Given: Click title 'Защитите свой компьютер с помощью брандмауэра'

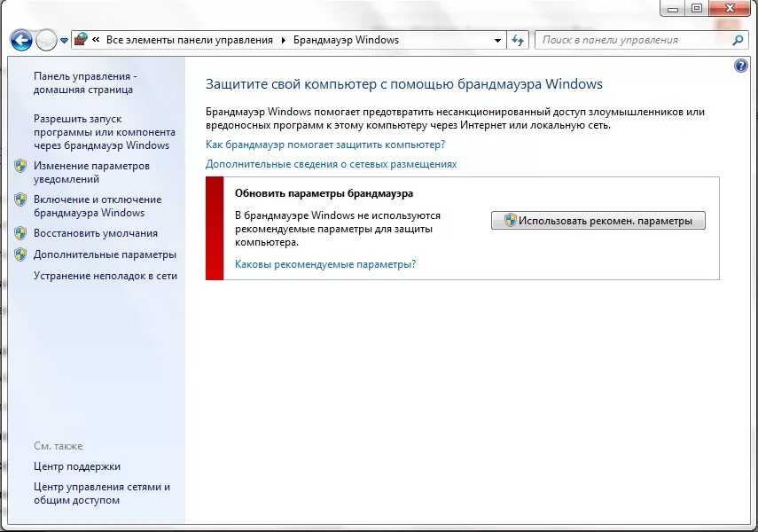Looking at the screenshot, I should (404, 84).
